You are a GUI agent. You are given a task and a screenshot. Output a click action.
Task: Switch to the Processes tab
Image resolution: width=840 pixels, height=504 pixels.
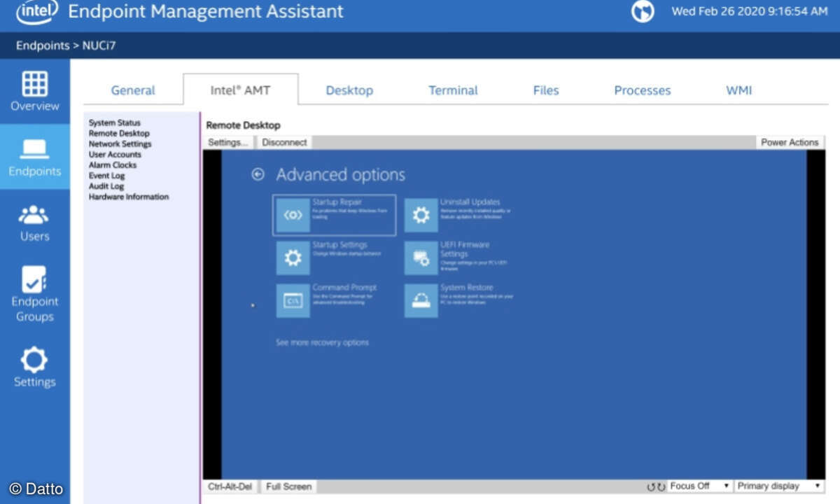[x=643, y=90]
